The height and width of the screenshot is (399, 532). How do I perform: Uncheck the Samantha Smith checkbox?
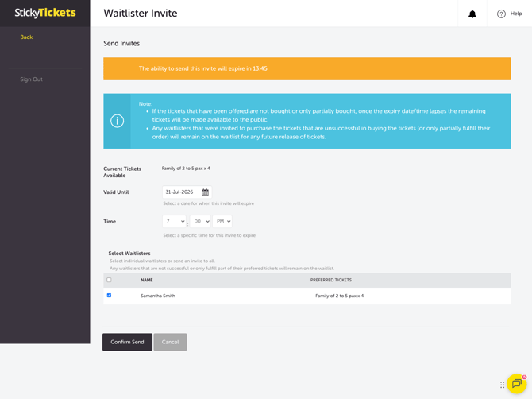tap(109, 296)
